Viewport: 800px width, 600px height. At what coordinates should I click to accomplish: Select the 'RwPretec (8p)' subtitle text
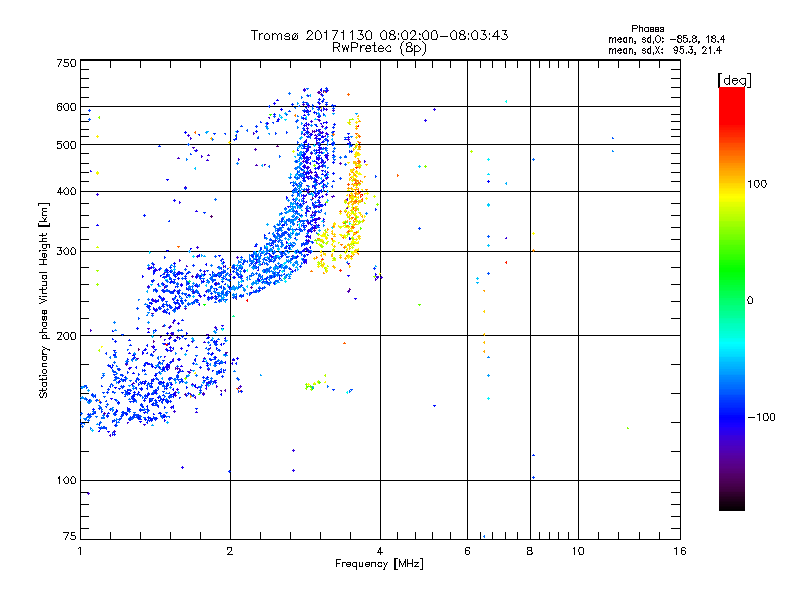(379, 48)
